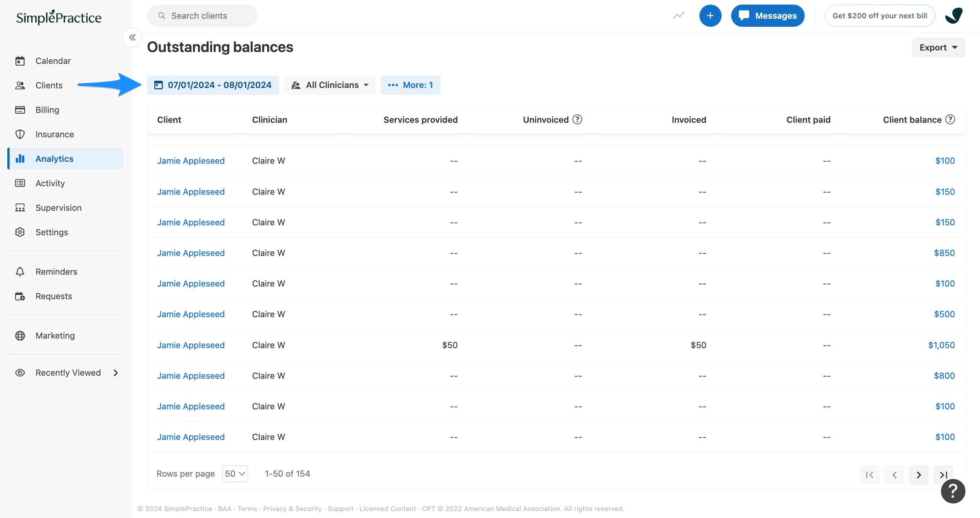This screenshot has height=518, width=980.
Task: Focus the Search clients field
Action: point(202,16)
